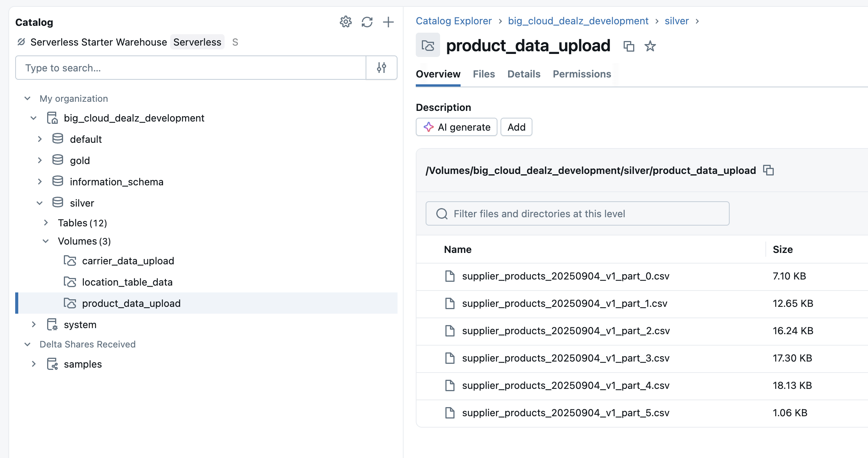
Task: Open the Permissions tab
Action: (x=581, y=74)
